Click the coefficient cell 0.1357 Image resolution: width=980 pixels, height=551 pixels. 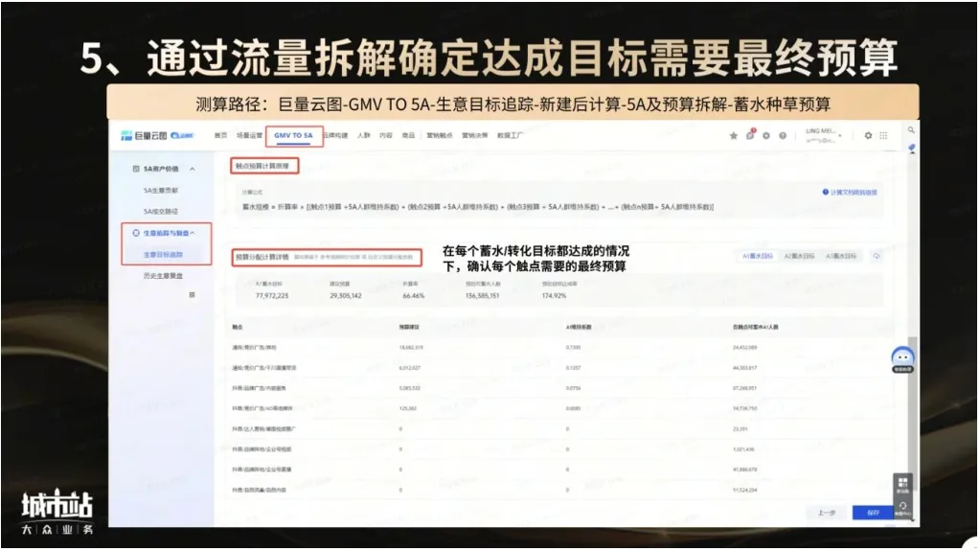coord(573,368)
